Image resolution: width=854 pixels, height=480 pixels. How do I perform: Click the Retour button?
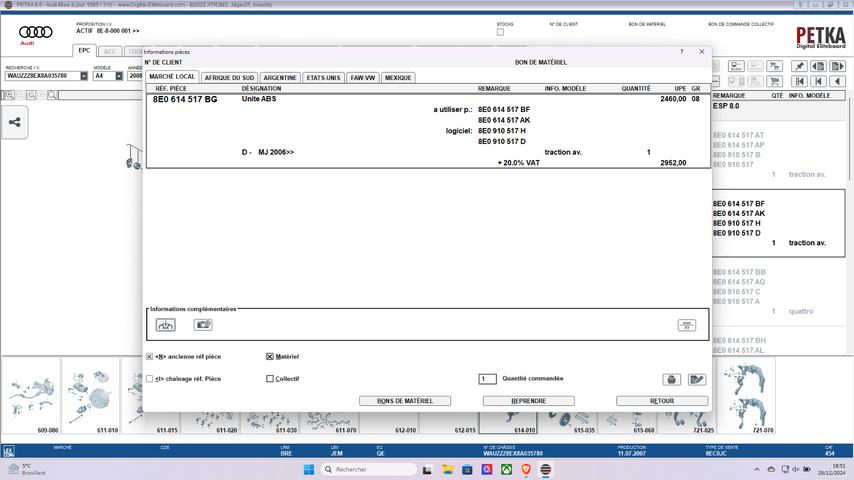[x=662, y=401]
